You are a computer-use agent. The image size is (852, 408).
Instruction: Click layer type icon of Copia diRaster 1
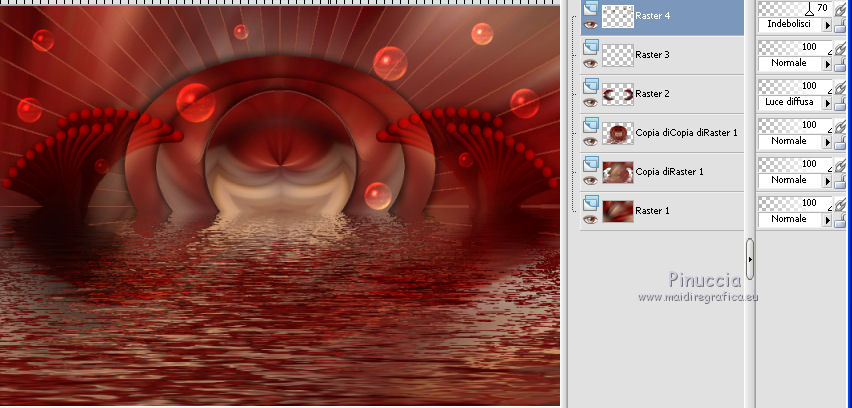pyautogui.click(x=591, y=164)
